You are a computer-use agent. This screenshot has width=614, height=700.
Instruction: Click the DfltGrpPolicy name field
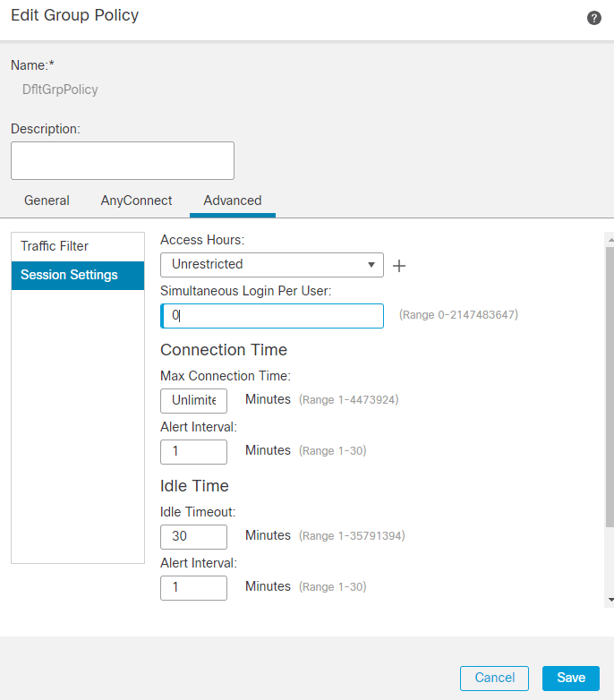tap(60, 90)
